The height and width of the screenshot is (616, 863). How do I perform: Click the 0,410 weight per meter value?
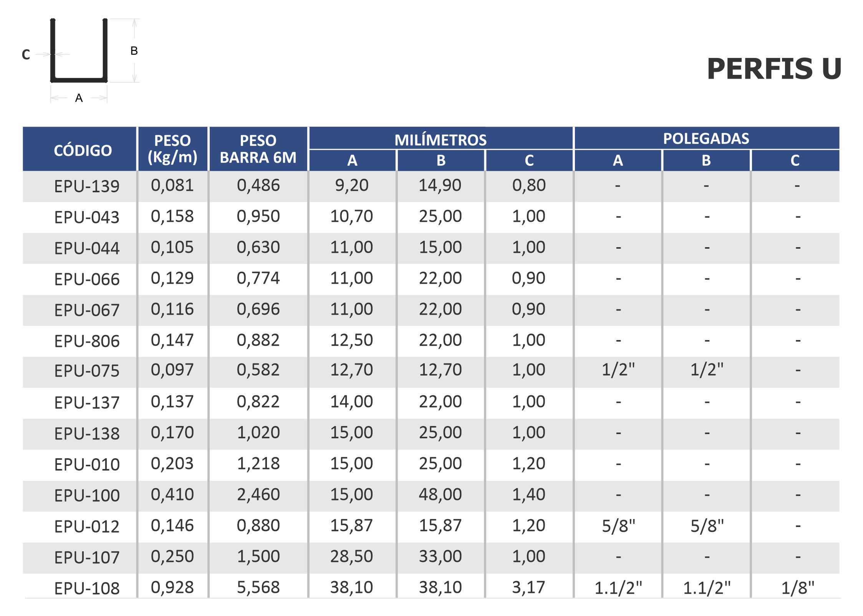(x=172, y=494)
